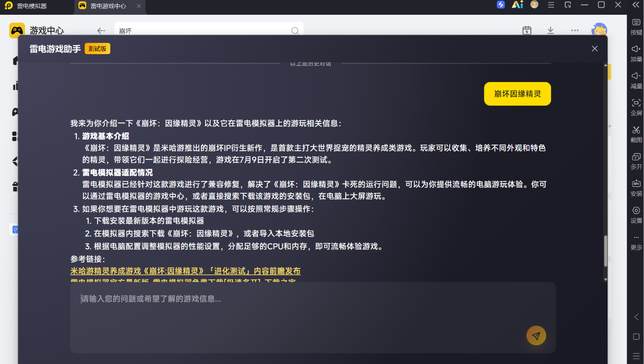Open the 米哈游精灵养成游戏 reference link
The height and width of the screenshot is (364, 644).
pyautogui.click(x=185, y=271)
